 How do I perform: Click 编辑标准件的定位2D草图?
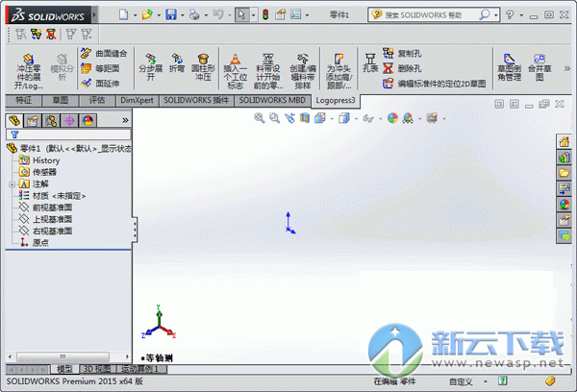(x=435, y=84)
